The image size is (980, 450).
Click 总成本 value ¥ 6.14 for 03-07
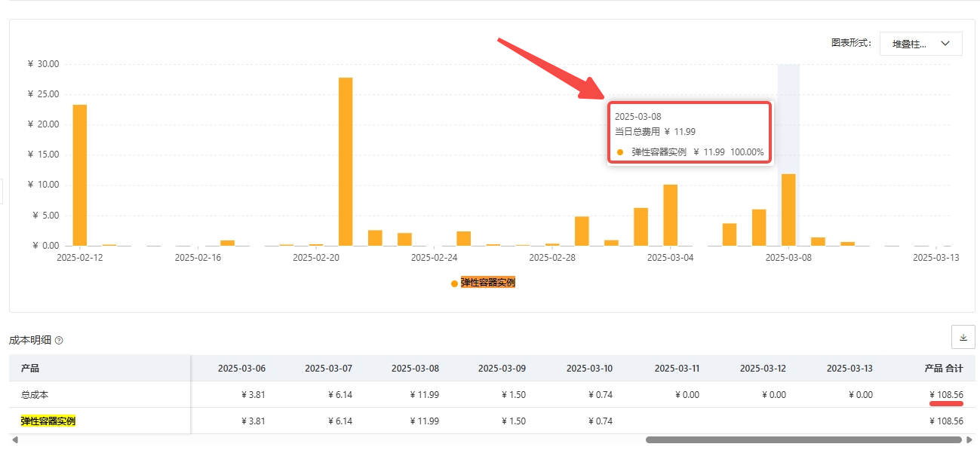[x=340, y=395]
